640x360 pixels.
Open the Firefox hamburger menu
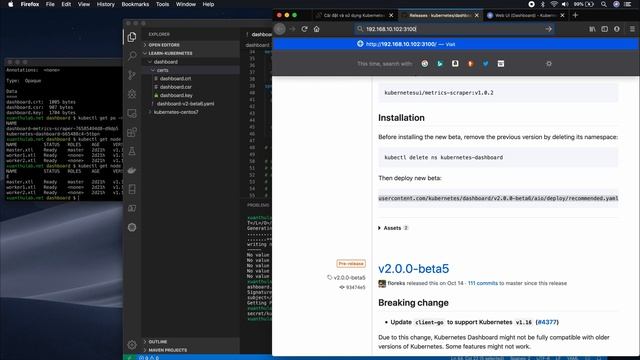(632, 29)
